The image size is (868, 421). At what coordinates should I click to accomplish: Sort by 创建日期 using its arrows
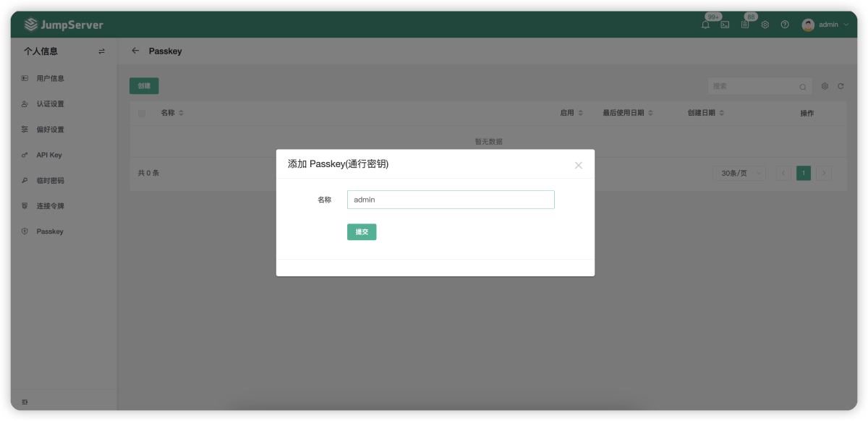[x=721, y=113]
